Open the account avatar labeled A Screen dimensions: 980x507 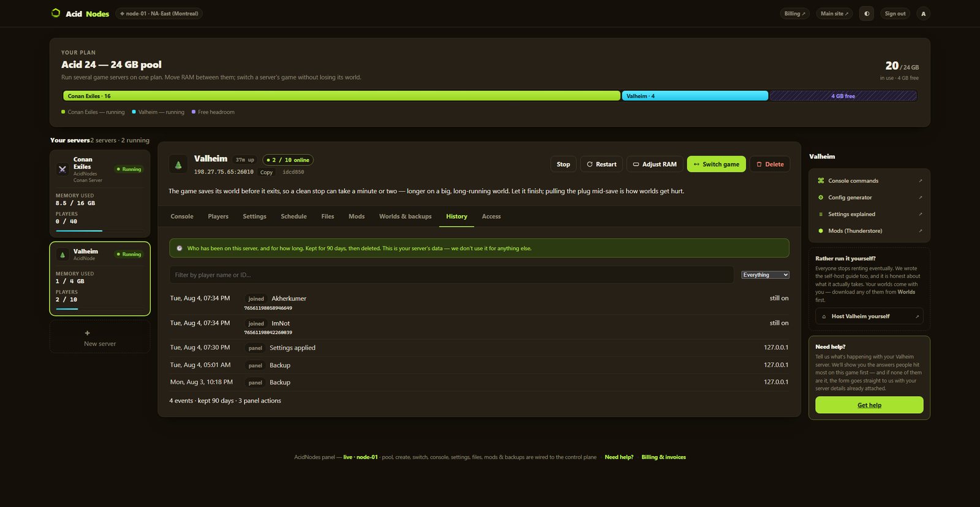(x=924, y=13)
